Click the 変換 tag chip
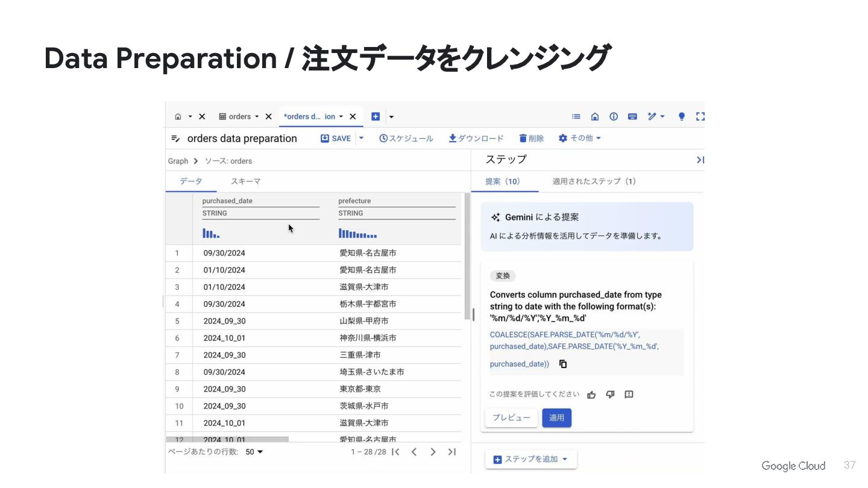 (503, 276)
